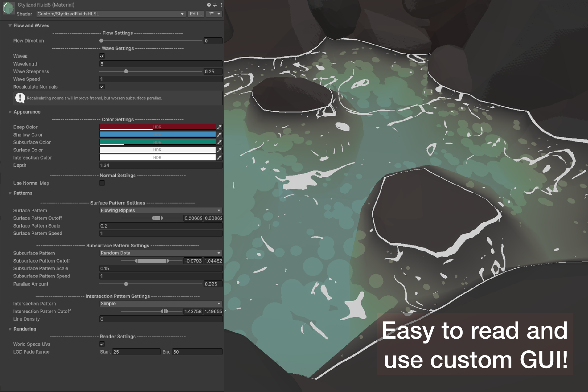This screenshot has width=588, height=392.
Task: Click the Depth value field
Action: [161, 165]
